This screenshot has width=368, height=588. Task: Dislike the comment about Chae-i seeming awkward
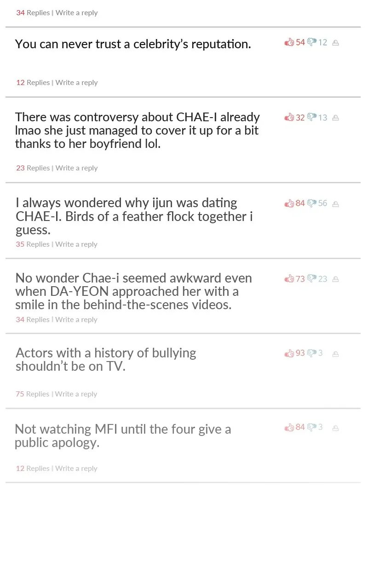click(312, 278)
